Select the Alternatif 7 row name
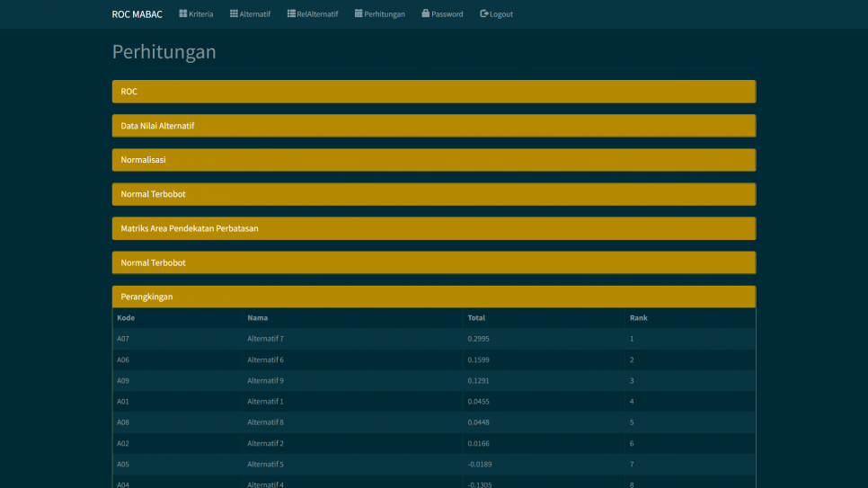 (265, 339)
